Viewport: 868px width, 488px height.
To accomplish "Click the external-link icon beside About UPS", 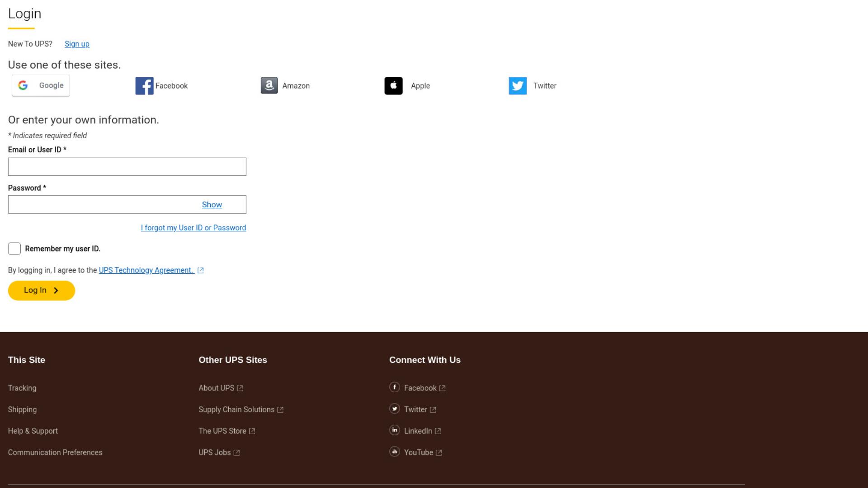I will (240, 388).
